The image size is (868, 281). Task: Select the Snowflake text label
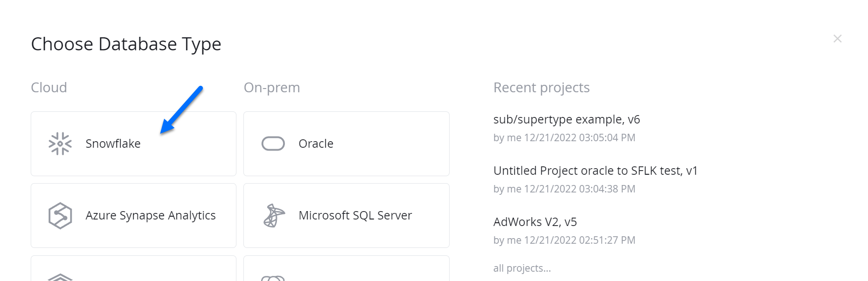(113, 144)
